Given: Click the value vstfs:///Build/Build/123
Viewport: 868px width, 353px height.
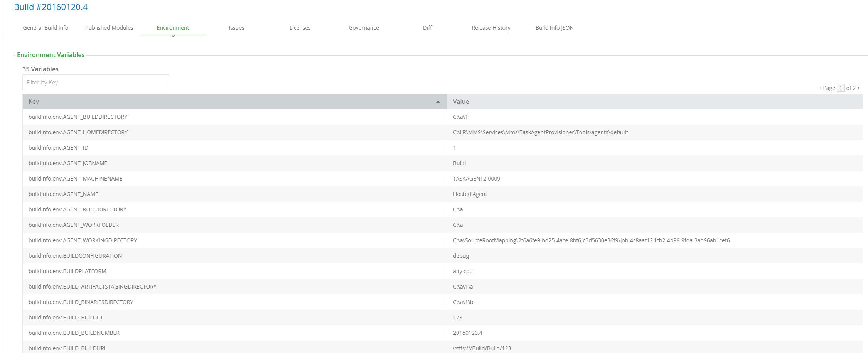Looking at the screenshot, I should click(x=482, y=348).
